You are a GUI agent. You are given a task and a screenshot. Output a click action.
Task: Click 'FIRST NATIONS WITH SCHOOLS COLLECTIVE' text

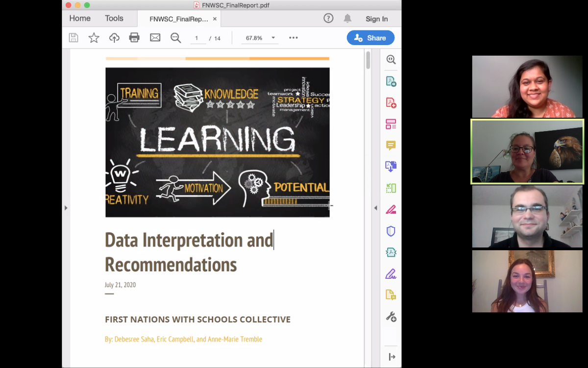click(198, 319)
